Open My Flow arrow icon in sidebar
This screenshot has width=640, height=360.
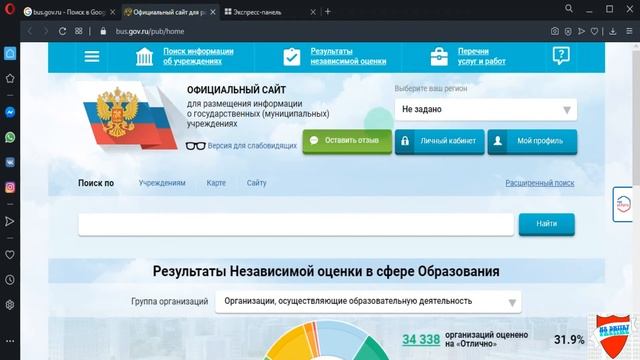(10, 221)
